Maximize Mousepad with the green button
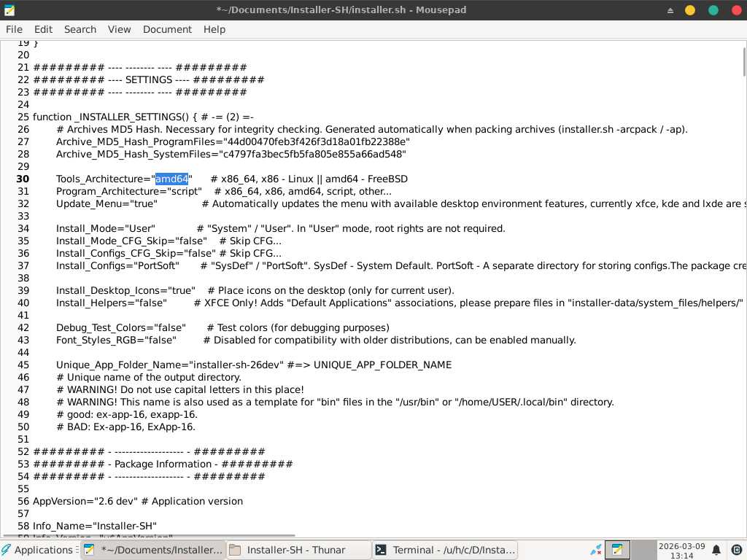This screenshot has height=560, width=747. [x=713, y=10]
